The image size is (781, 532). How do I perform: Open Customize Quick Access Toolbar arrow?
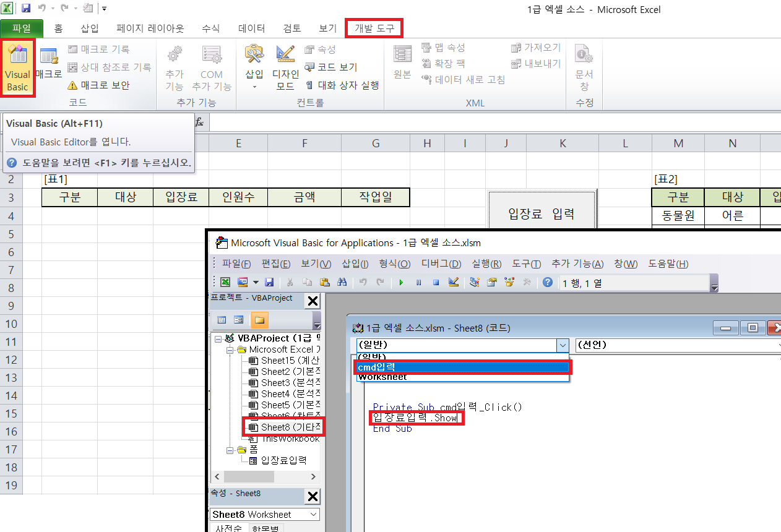pyautogui.click(x=103, y=9)
